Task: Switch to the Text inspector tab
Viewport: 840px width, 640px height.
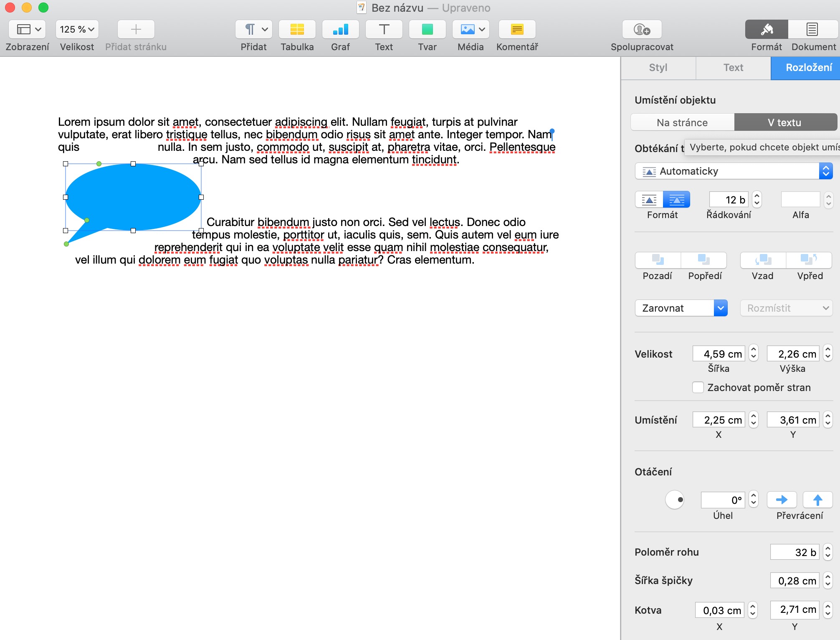Action: (733, 68)
